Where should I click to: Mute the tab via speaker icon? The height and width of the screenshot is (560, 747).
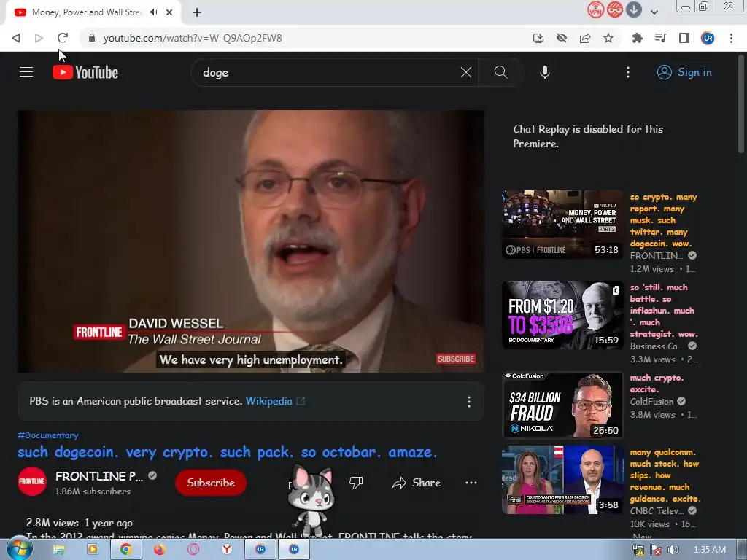(x=153, y=12)
